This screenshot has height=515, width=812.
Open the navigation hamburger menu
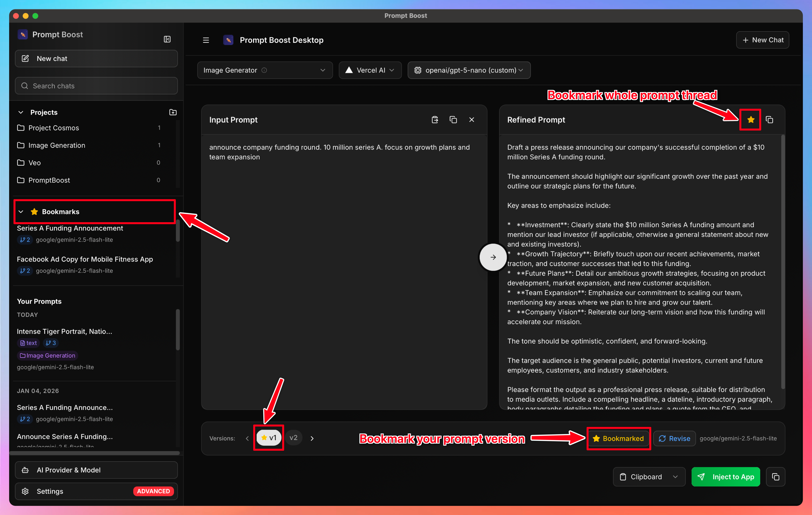coord(206,40)
